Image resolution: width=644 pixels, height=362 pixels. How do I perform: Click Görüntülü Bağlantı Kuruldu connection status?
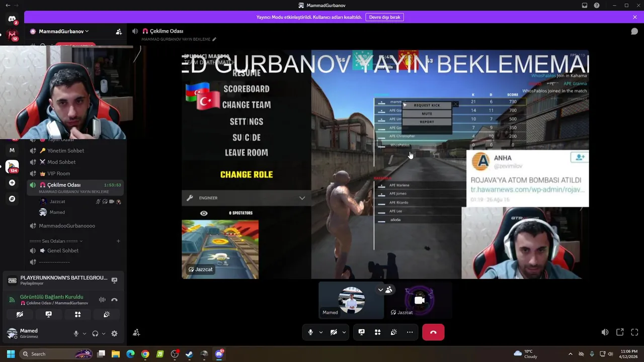(51, 297)
